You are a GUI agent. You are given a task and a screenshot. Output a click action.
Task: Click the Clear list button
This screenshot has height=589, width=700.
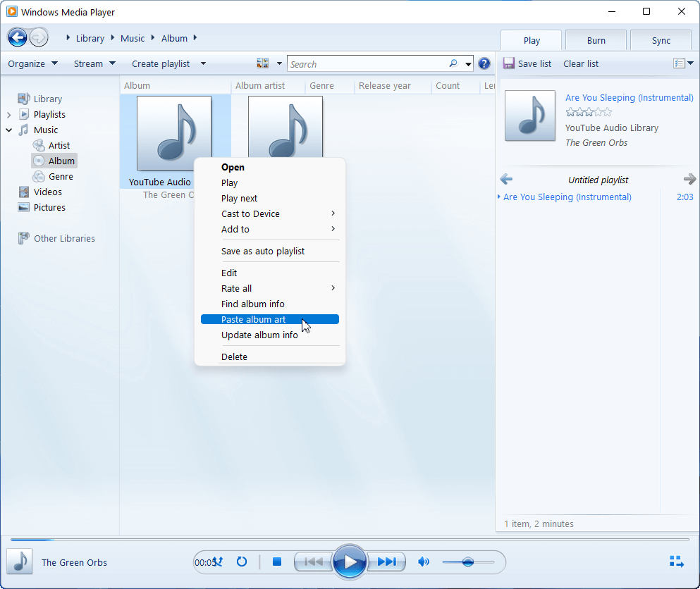(x=580, y=63)
